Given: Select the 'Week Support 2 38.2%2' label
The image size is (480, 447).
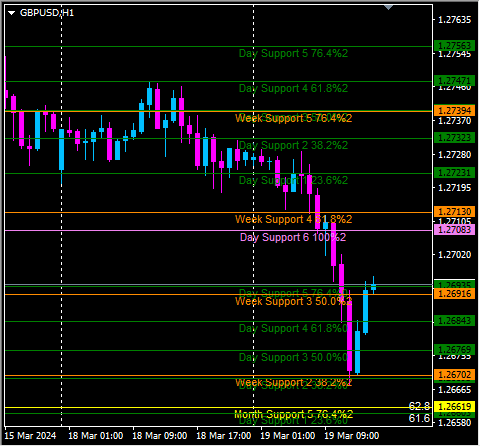Looking at the screenshot, I should pos(293,382).
